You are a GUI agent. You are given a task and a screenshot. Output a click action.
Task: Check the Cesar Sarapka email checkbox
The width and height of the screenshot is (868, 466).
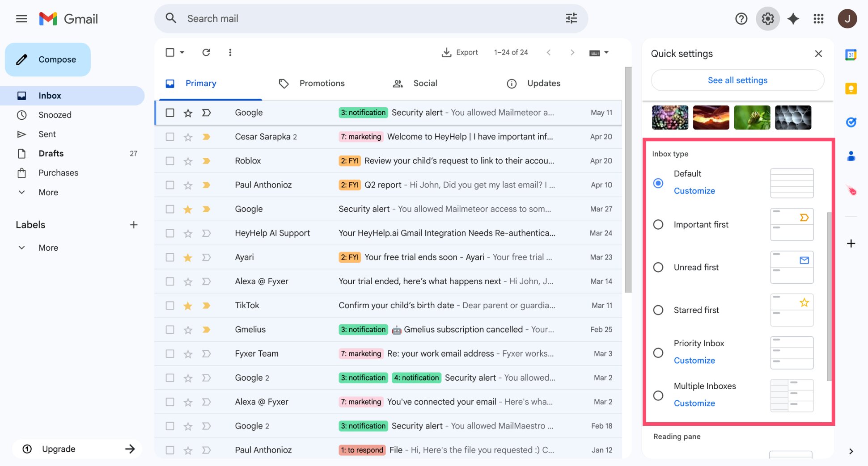point(170,137)
